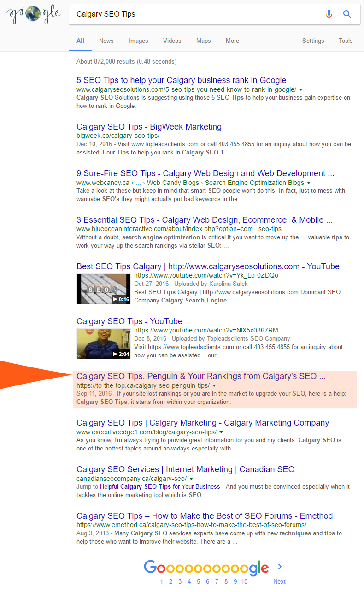Open 'Best SEO Tips Calgary' YouTube result
The image size is (364, 592).
pyautogui.click(x=208, y=266)
